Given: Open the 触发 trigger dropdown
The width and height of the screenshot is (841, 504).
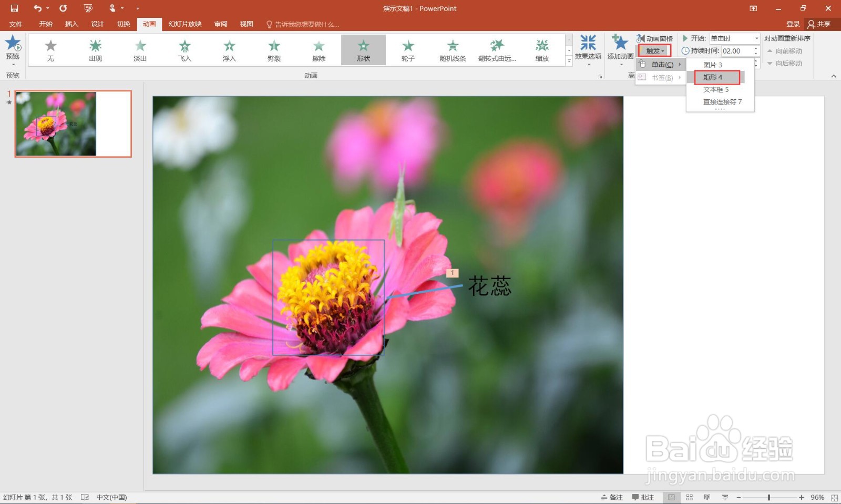Looking at the screenshot, I should tap(654, 51).
